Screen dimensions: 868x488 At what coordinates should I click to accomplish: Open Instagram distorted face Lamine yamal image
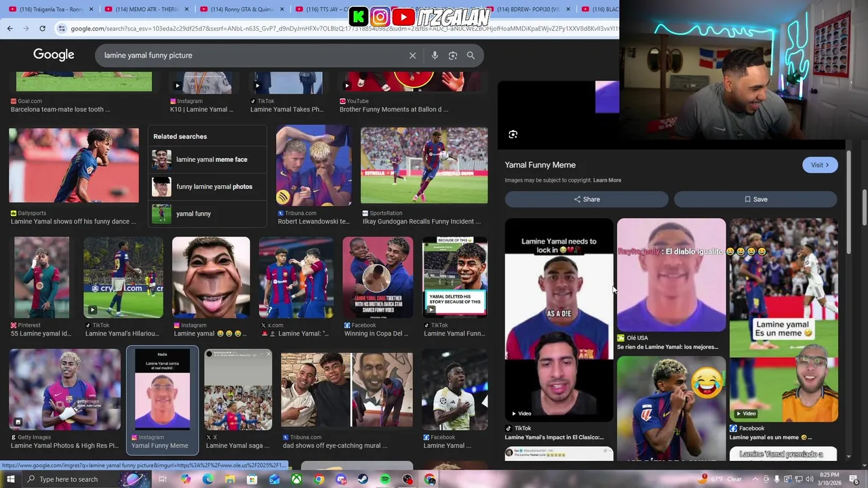click(x=211, y=277)
